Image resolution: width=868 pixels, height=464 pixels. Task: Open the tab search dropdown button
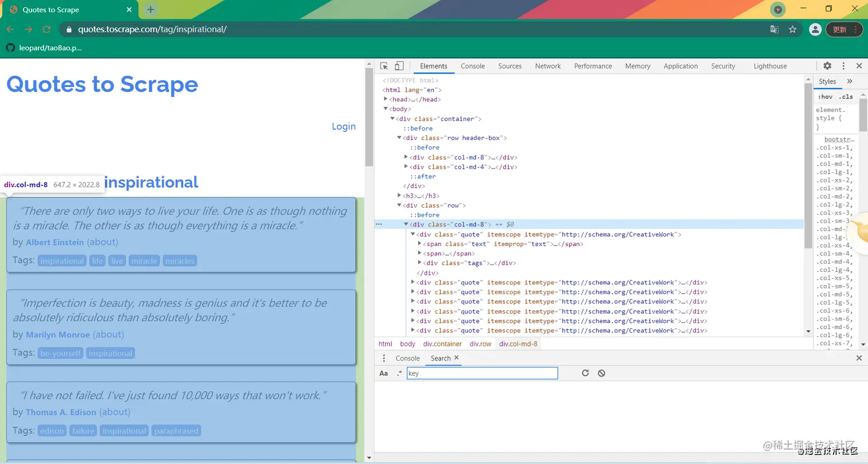777,9
